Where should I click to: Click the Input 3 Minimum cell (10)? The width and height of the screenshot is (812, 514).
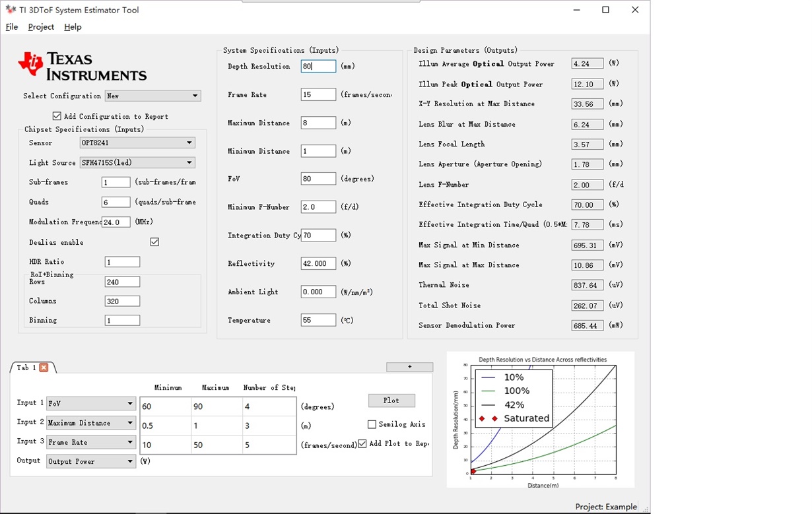click(x=166, y=445)
